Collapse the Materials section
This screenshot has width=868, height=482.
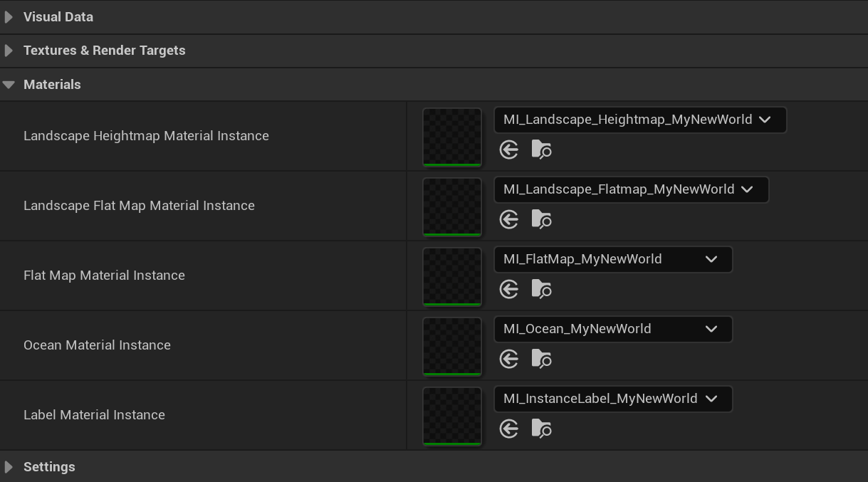pos(9,85)
